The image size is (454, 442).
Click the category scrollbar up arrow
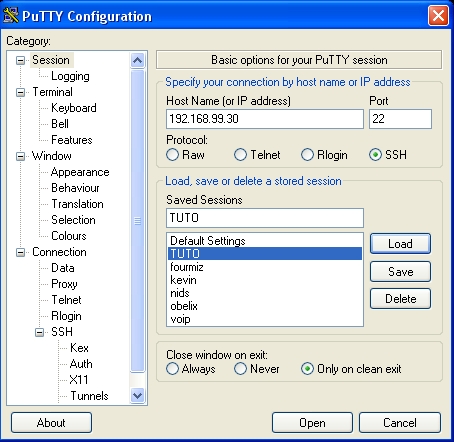(137, 60)
